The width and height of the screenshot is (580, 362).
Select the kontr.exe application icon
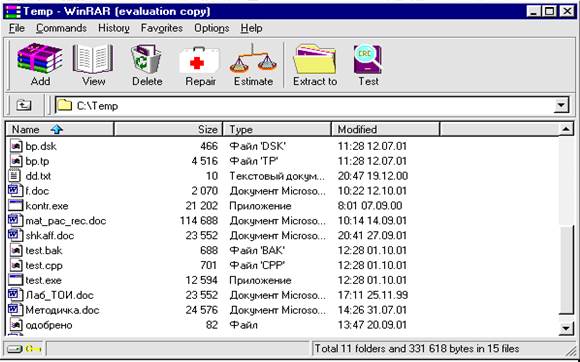16,206
